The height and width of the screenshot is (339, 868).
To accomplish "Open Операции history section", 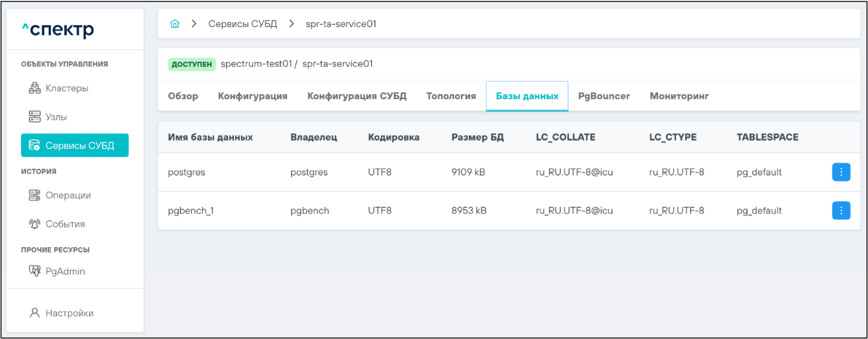I will (68, 195).
